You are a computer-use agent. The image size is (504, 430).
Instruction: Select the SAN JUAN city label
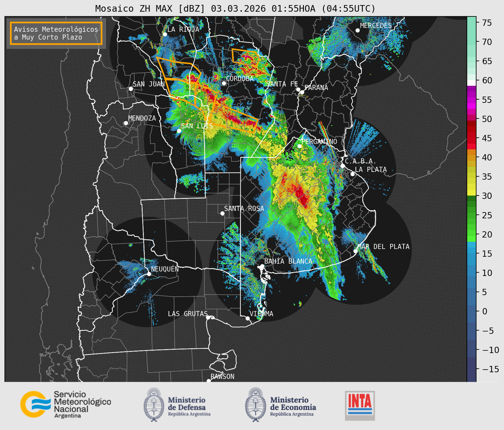[x=148, y=84]
